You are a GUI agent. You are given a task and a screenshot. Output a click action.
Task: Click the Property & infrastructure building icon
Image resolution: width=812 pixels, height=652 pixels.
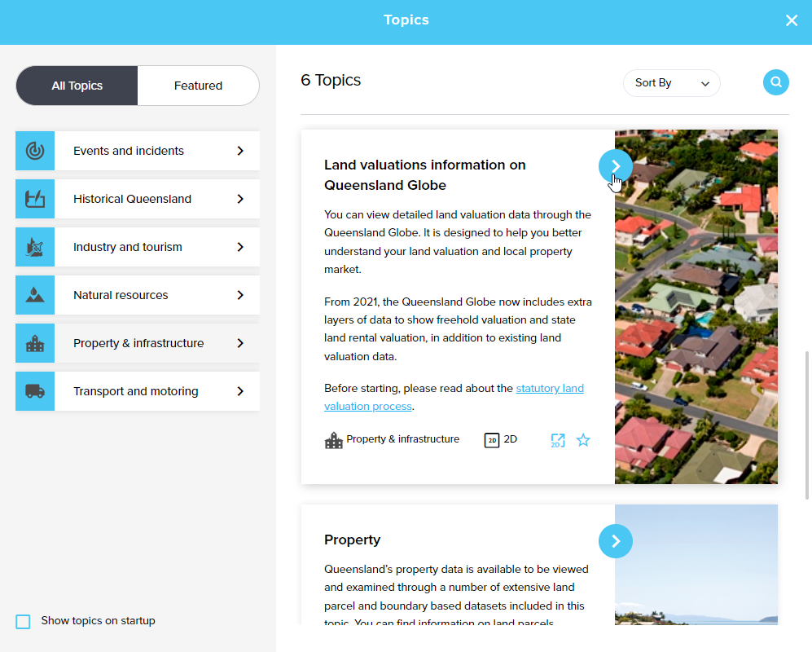[35, 343]
